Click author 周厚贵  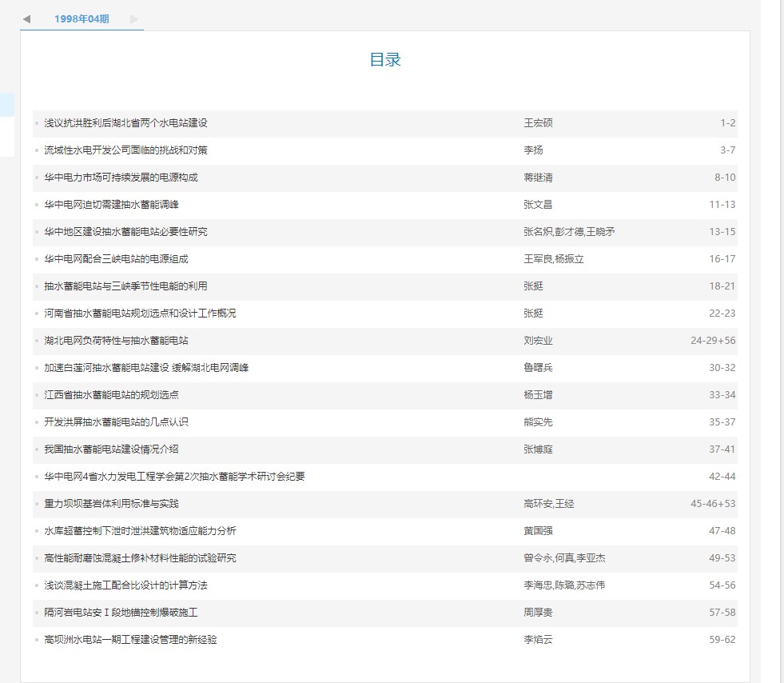tap(538, 613)
